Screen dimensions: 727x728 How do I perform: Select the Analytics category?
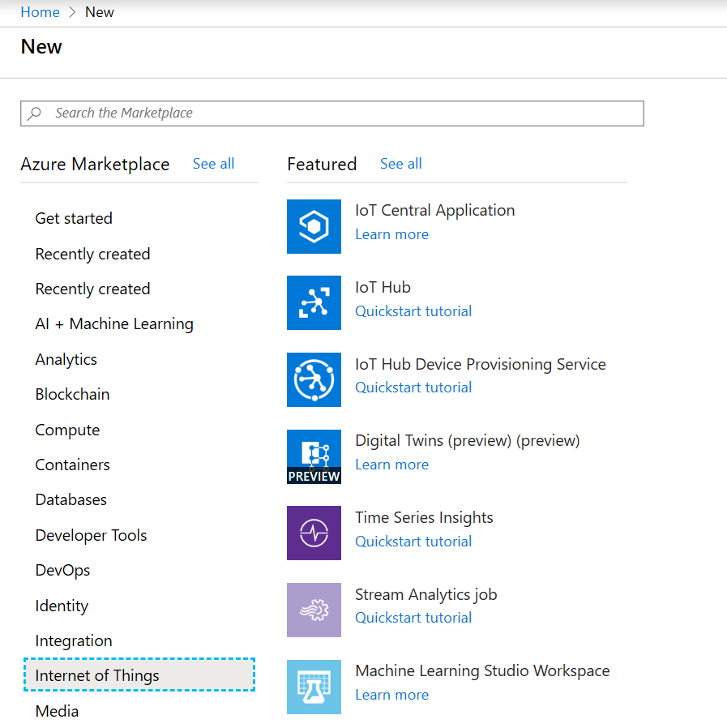[x=66, y=360]
